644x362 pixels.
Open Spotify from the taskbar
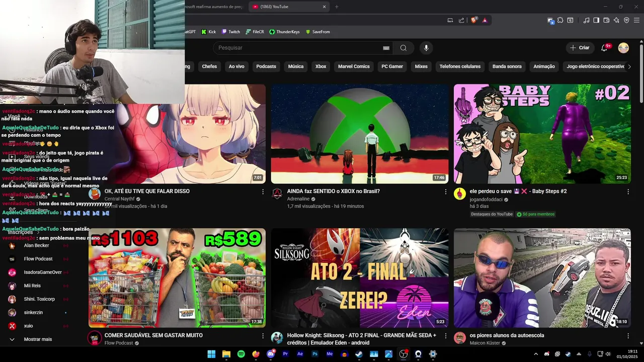click(241, 354)
